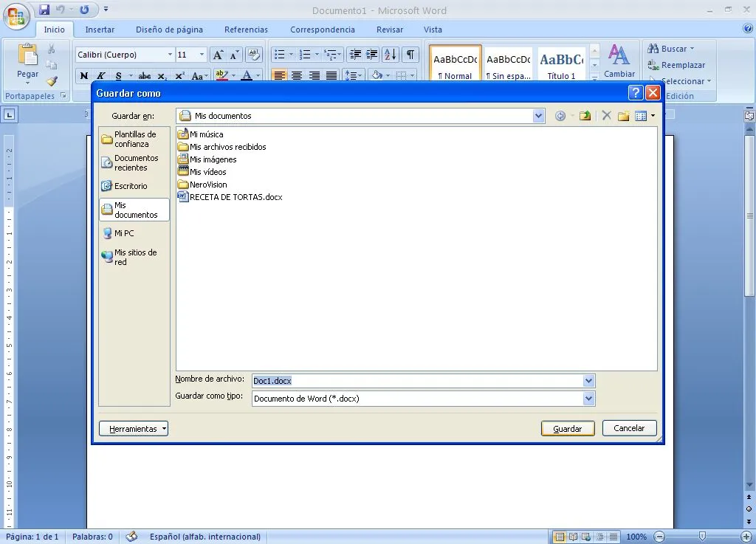Click the Office button in the top-left corner
This screenshot has width=756, height=544.
(x=15, y=15)
